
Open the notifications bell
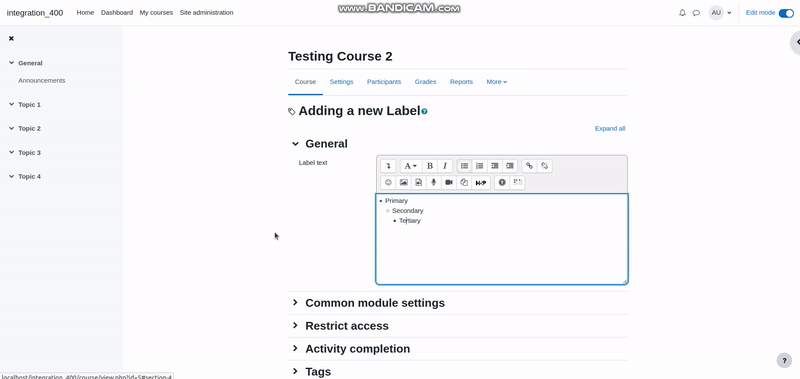click(682, 13)
